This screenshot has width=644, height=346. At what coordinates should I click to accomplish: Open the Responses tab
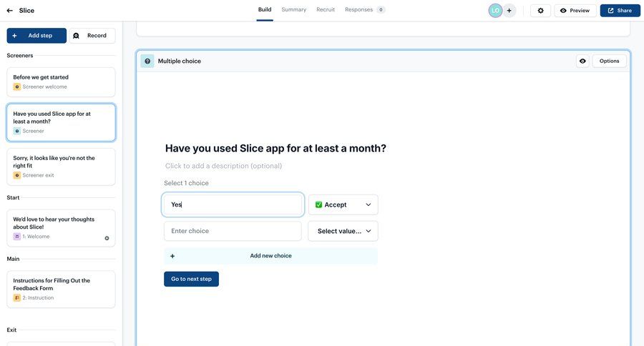click(358, 10)
